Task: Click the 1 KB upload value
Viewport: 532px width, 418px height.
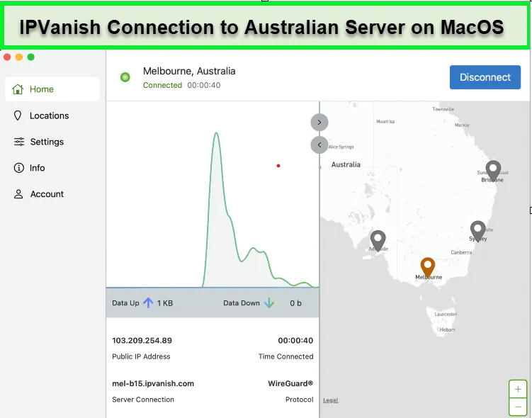Action: pyautogui.click(x=165, y=303)
